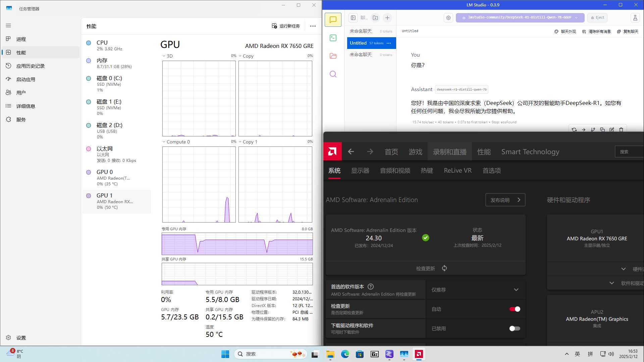The height and width of the screenshot is (362, 644).
Task: Start a new chat with plus icon
Action: (387, 18)
